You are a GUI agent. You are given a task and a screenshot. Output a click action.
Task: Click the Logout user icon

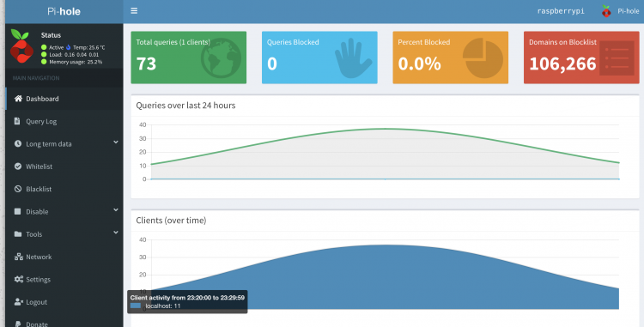[19, 302]
